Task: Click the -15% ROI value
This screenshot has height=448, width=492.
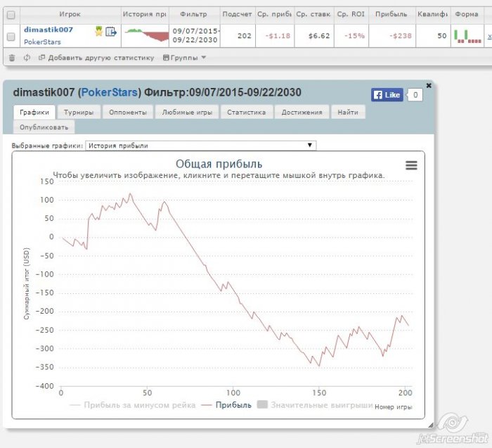Action: pyautogui.click(x=354, y=36)
